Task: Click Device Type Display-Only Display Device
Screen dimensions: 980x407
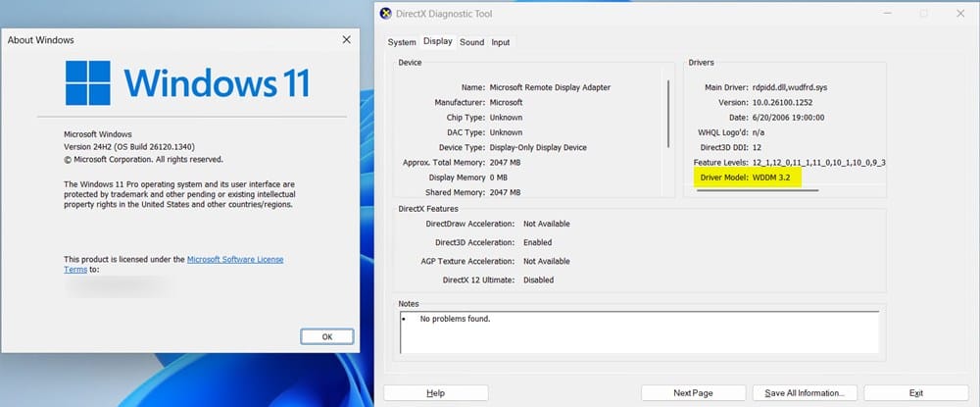Action: [x=538, y=147]
